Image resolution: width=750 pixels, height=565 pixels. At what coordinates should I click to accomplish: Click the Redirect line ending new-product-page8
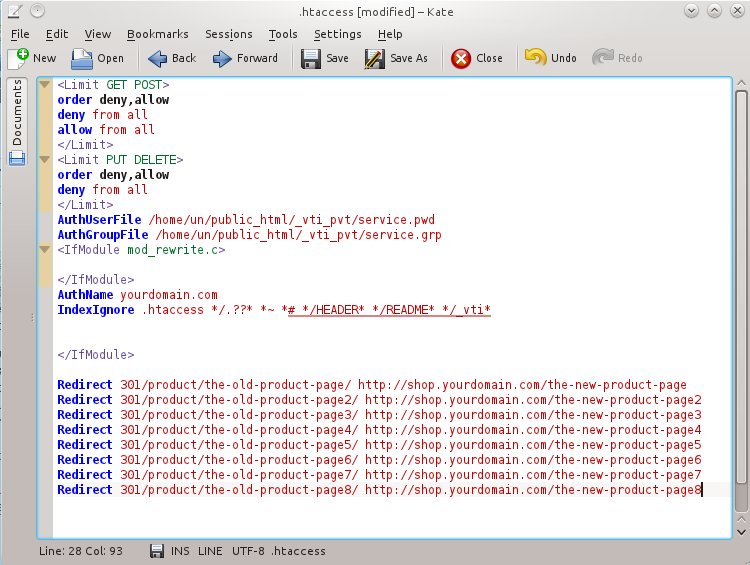(x=380, y=490)
